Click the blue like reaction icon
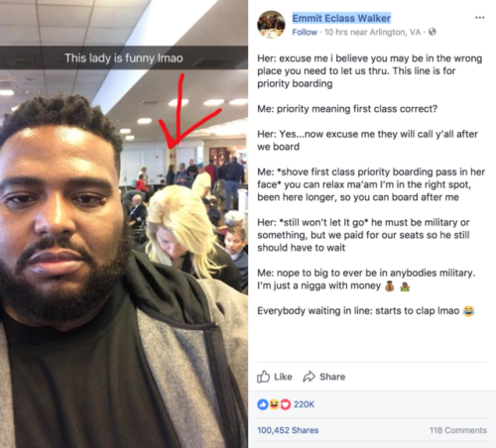This screenshot has height=448, width=496. coord(263,404)
